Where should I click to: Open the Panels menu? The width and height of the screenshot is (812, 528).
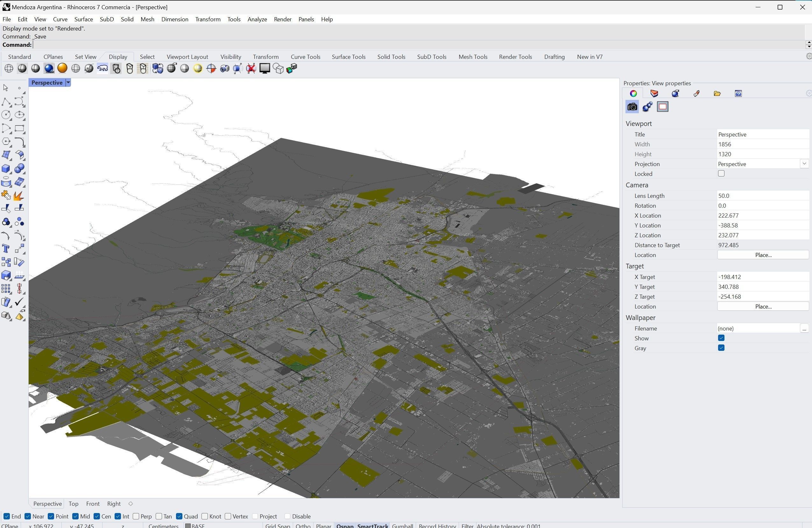[x=306, y=19]
